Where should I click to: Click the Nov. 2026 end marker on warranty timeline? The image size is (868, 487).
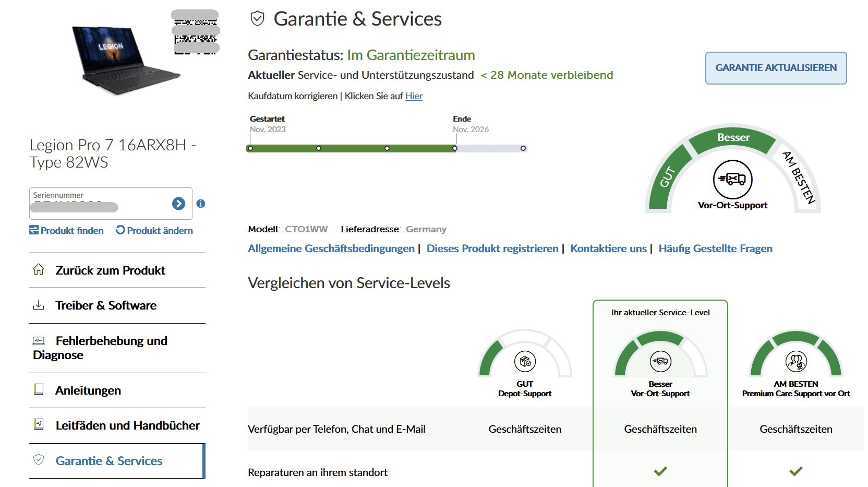(455, 148)
